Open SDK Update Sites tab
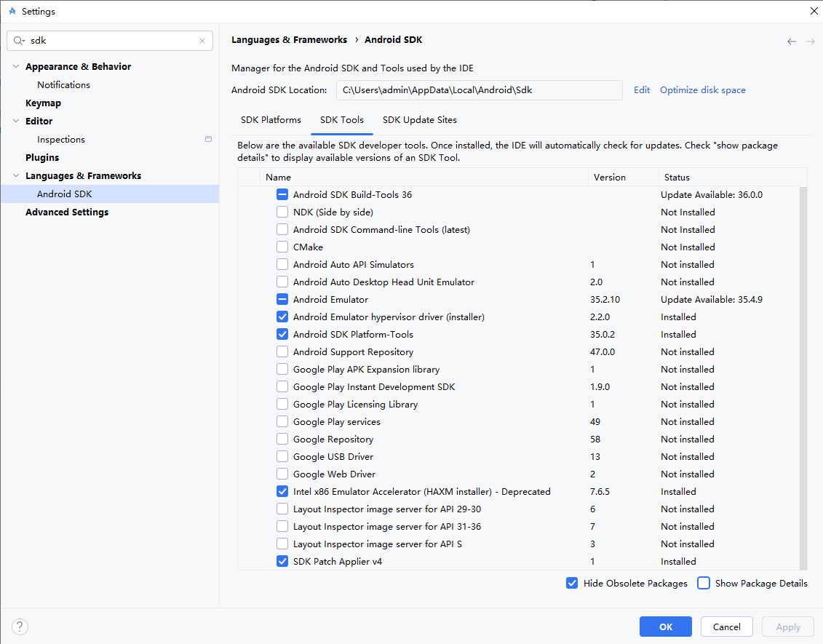Image resolution: width=823 pixels, height=644 pixels. pos(419,119)
